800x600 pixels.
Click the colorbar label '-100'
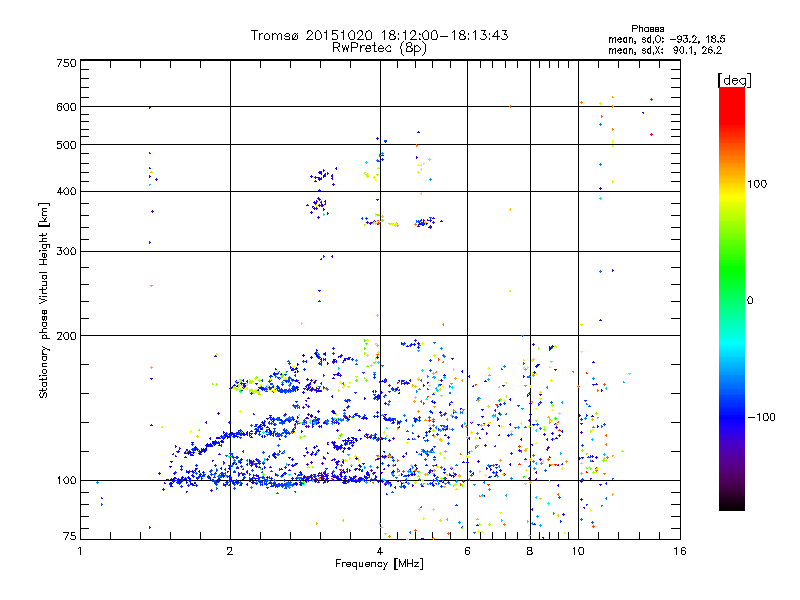(762, 417)
